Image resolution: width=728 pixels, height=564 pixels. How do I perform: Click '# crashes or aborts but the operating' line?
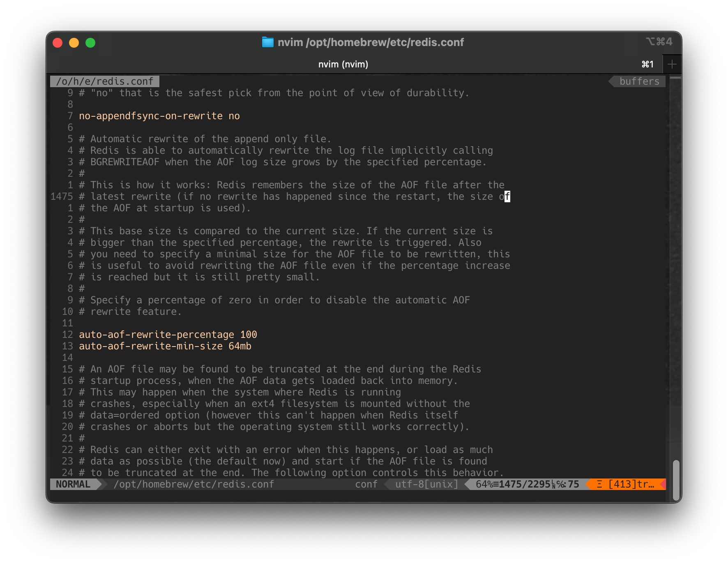coord(274,427)
